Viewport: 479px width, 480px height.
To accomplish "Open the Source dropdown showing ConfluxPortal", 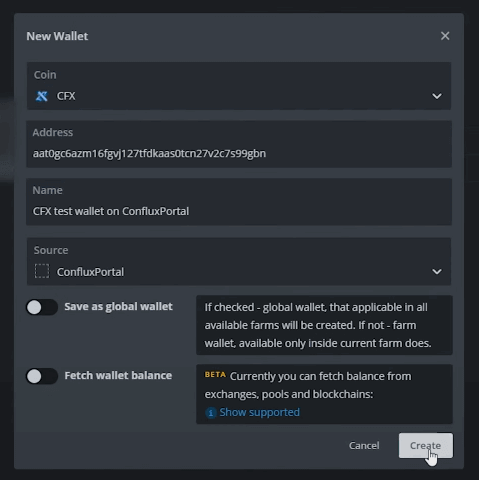I will (x=239, y=261).
